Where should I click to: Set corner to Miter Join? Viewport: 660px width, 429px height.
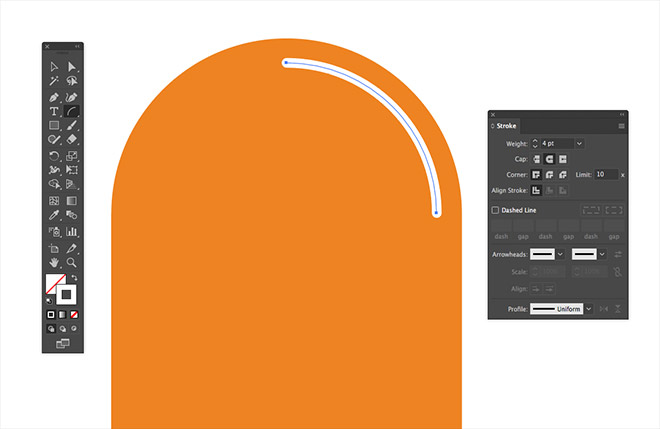[x=536, y=174]
